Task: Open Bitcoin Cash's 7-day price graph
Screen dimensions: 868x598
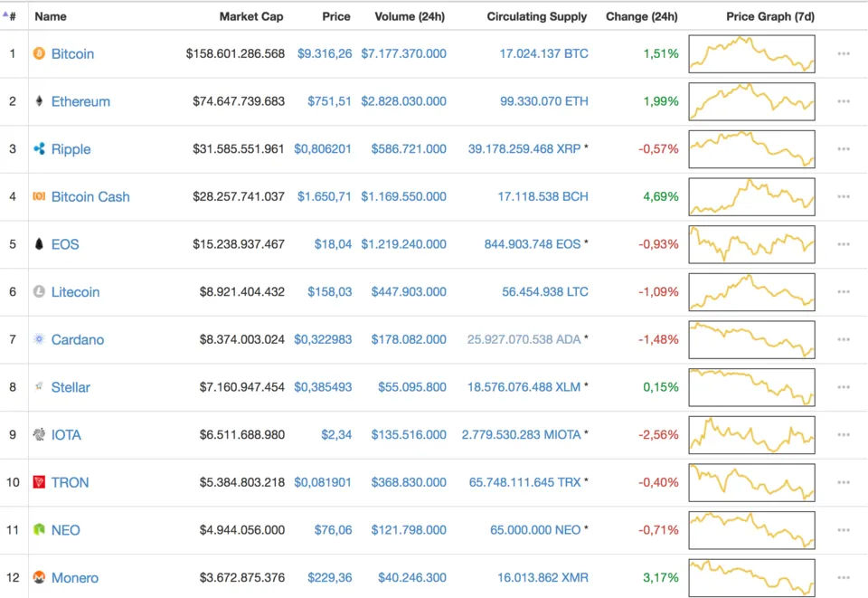Action: coord(751,196)
